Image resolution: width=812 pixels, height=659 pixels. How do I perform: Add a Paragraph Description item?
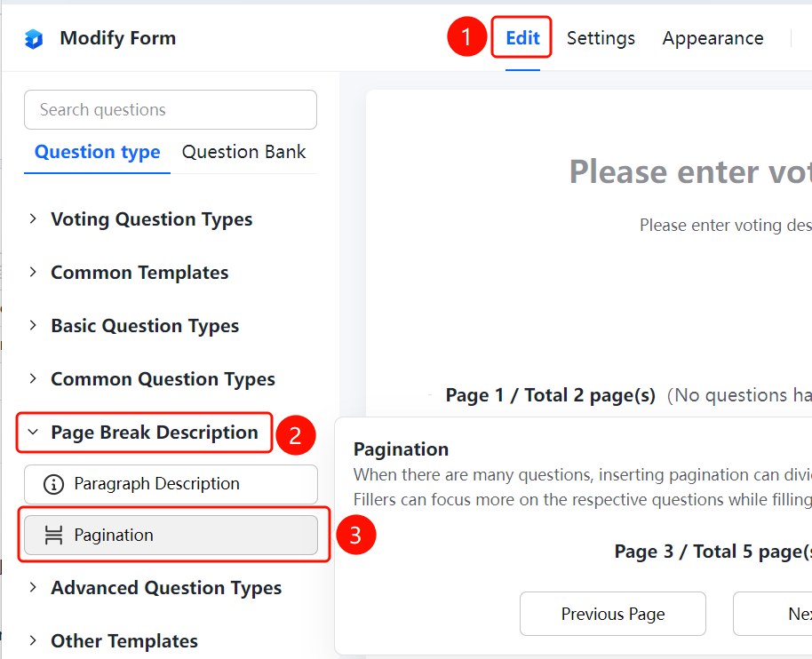click(x=171, y=485)
